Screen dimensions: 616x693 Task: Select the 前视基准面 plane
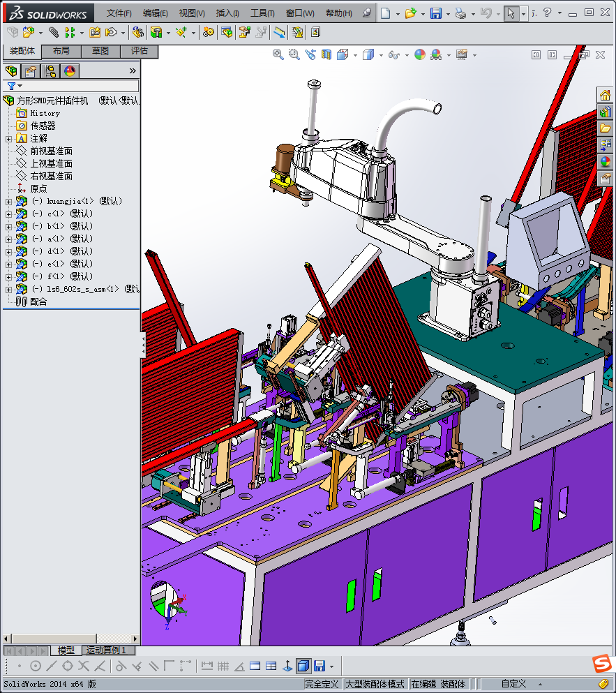[51, 151]
